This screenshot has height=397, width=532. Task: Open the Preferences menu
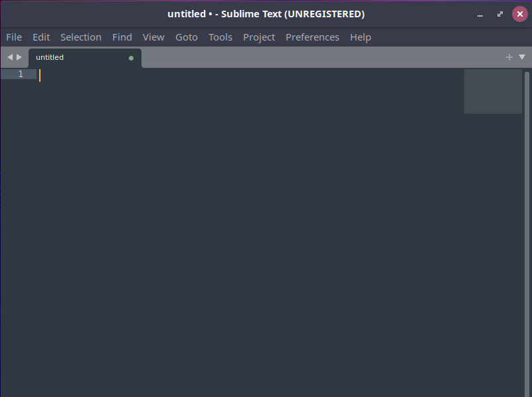(312, 37)
